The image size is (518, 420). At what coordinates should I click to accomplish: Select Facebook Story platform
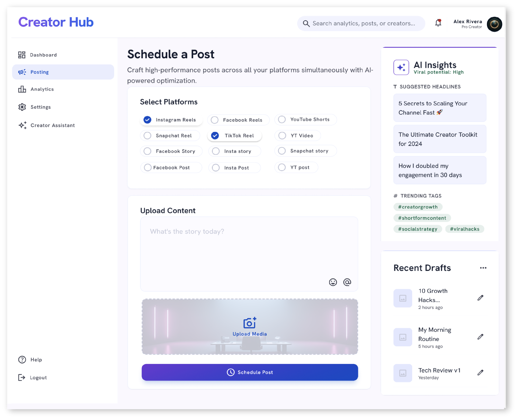click(x=171, y=151)
